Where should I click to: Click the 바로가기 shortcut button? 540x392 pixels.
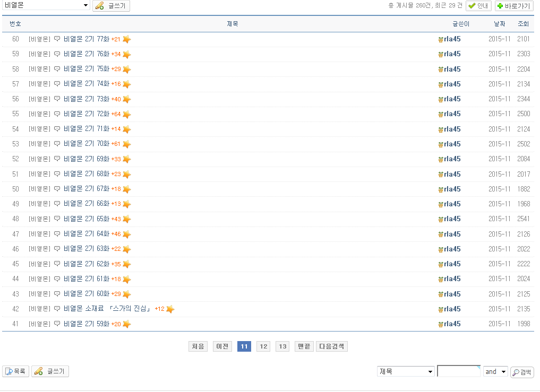(x=513, y=6)
